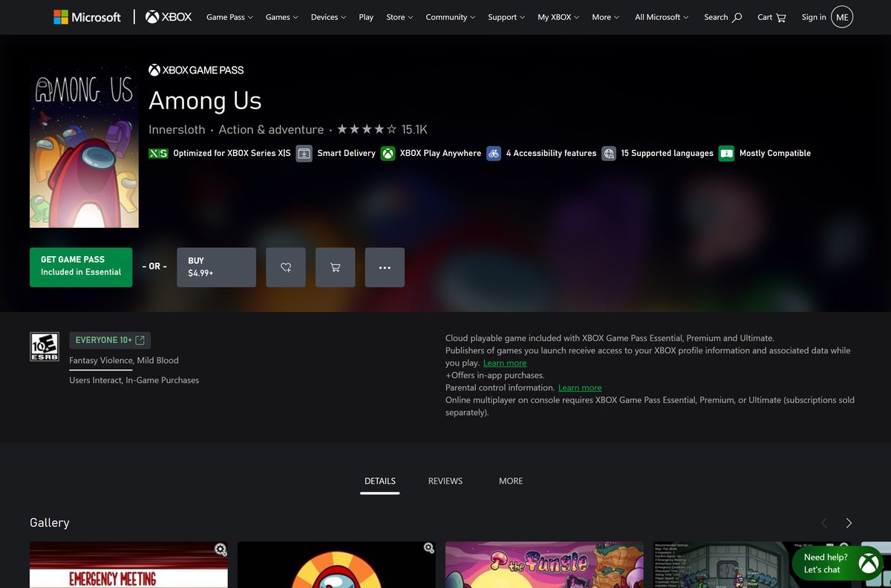Expand the My XBOX dropdown

559,17
